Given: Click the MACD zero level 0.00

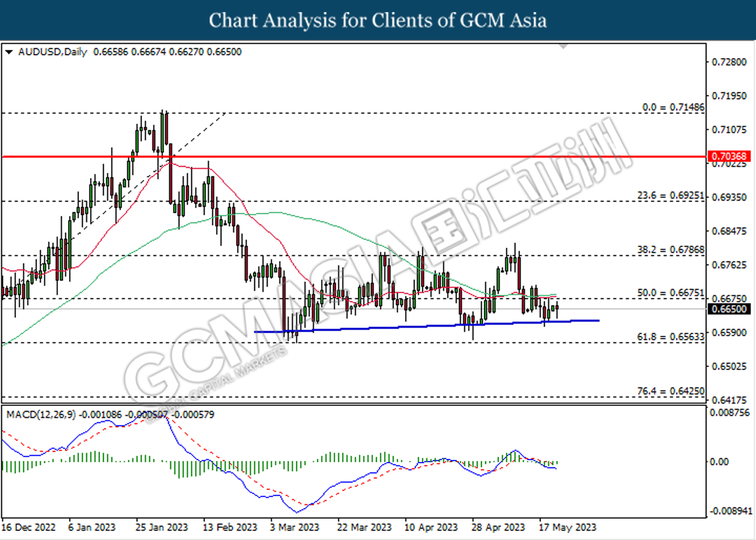Looking at the screenshot, I should click(719, 461).
